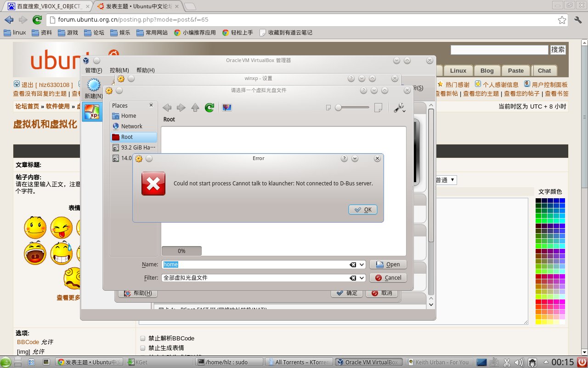Image resolution: width=588 pixels, height=368 pixels.
Task: Select the winxp virtual machine icon
Action: 92,113
